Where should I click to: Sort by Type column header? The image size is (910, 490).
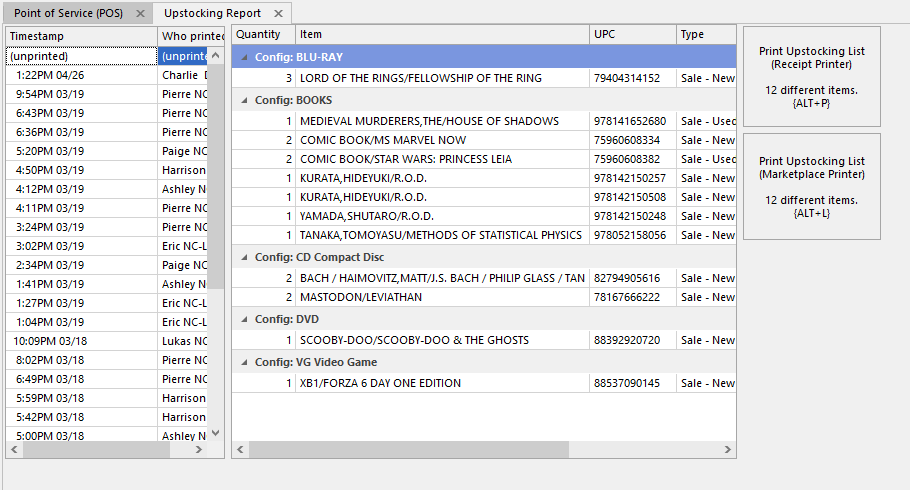[x=706, y=34]
